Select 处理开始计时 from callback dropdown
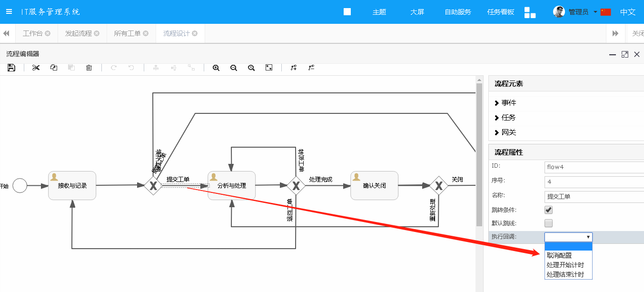The image size is (644, 292). [565, 265]
